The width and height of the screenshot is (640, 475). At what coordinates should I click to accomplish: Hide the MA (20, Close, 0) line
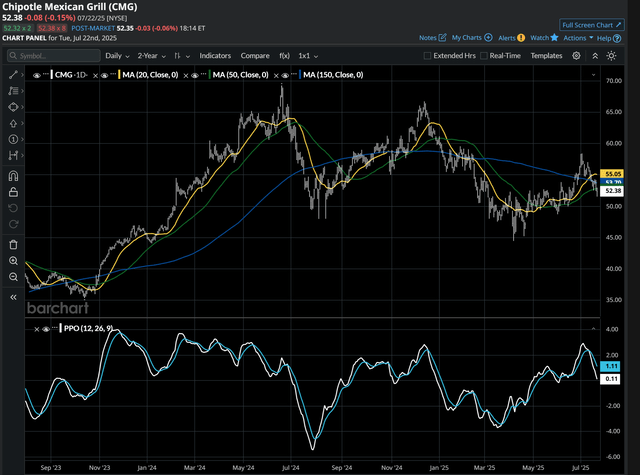(104, 75)
